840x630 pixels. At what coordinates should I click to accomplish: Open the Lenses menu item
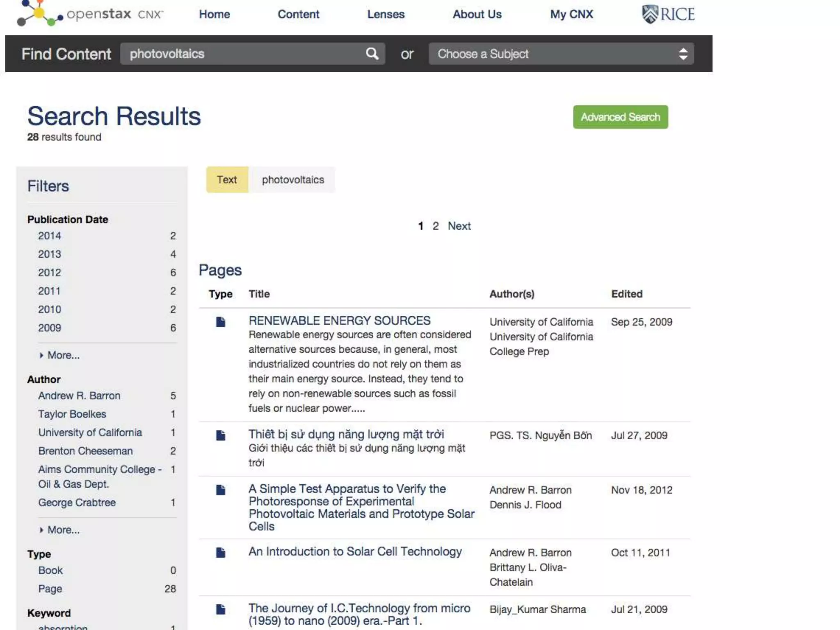(x=386, y=14)
